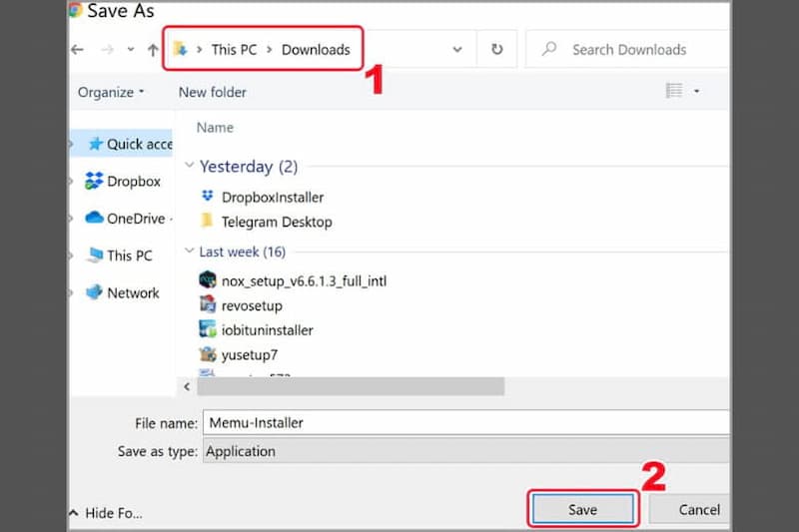Open the DropboxInstaller file
799x532 pixels.
point(272,197)
